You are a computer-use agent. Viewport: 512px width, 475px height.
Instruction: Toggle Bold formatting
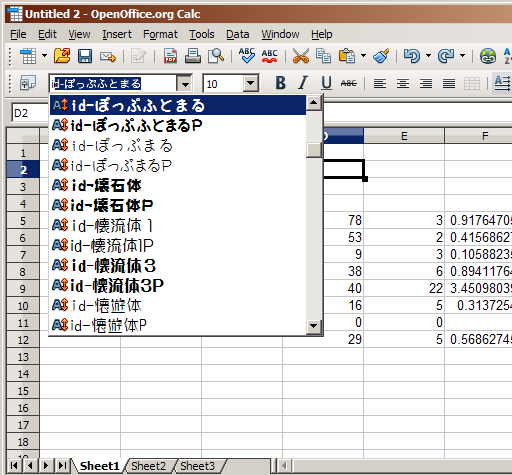pos(280,83)
